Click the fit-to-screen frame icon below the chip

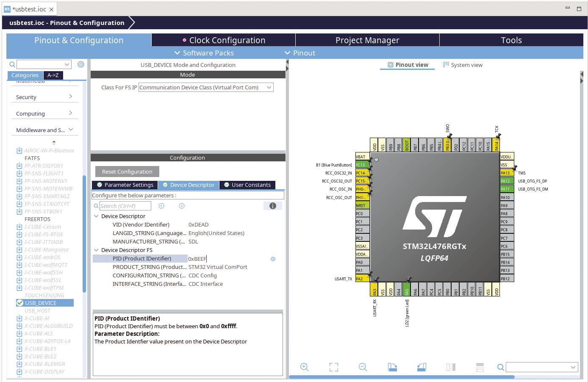334,367
